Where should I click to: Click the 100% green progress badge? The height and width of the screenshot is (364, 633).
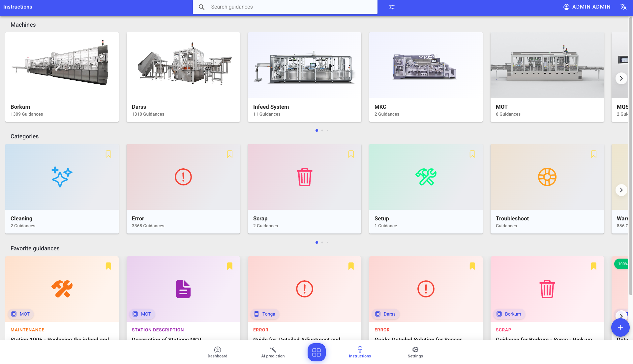point(622,264)
